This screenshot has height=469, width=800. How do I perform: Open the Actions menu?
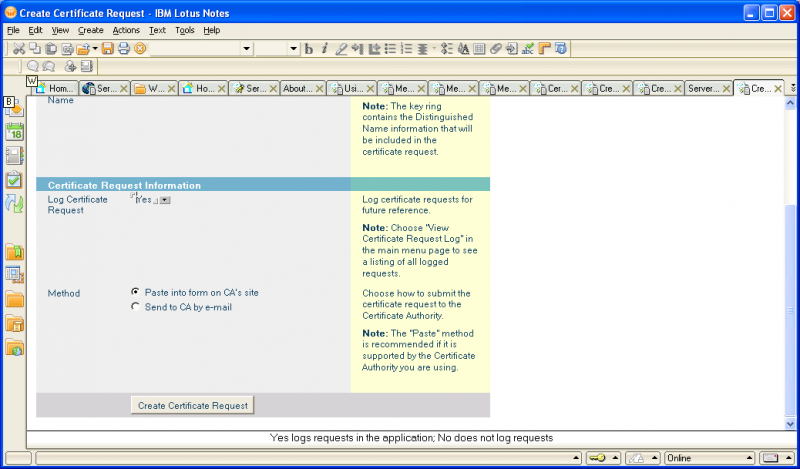tap(126, 30)
